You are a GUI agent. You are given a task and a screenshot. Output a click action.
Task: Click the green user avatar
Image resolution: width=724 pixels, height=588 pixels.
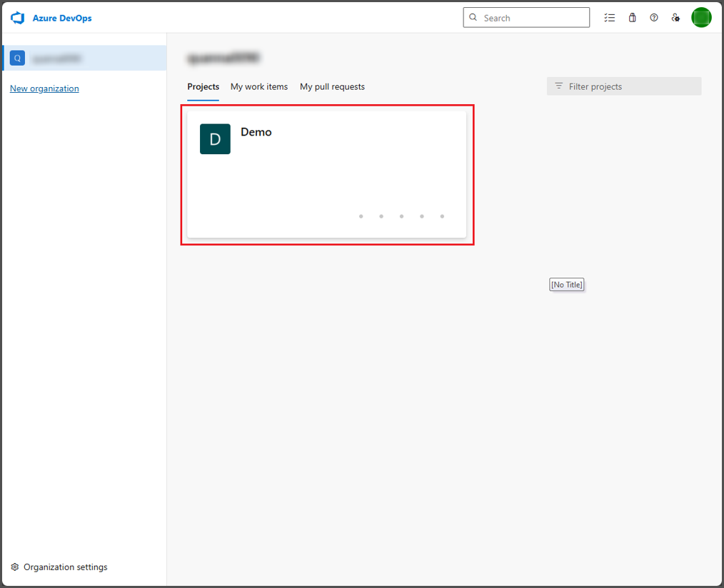coord(701,18)
